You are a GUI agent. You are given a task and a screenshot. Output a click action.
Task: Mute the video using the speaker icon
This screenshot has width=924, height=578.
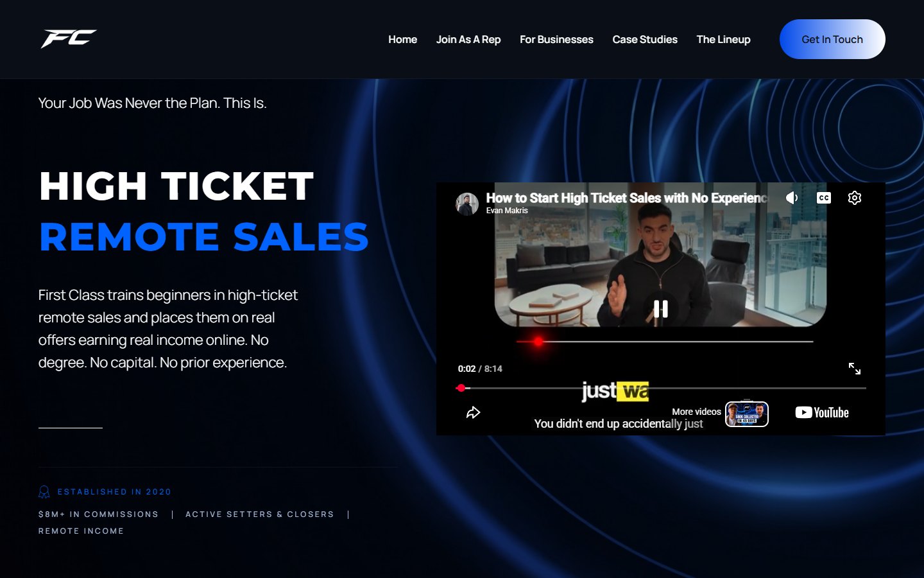tap(792, 198)
